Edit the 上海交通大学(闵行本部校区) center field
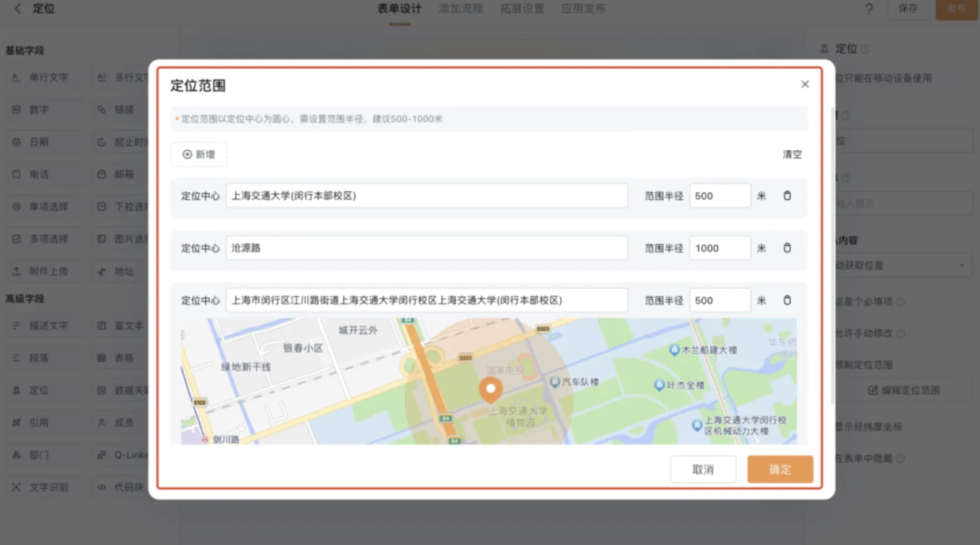The image size is (980, 545). point(427,196)
